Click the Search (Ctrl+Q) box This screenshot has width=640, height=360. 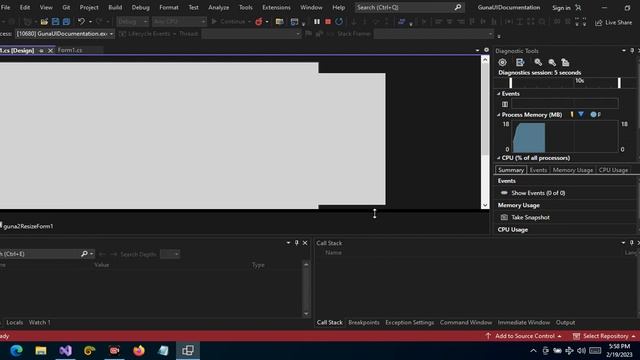click(409, 7)
